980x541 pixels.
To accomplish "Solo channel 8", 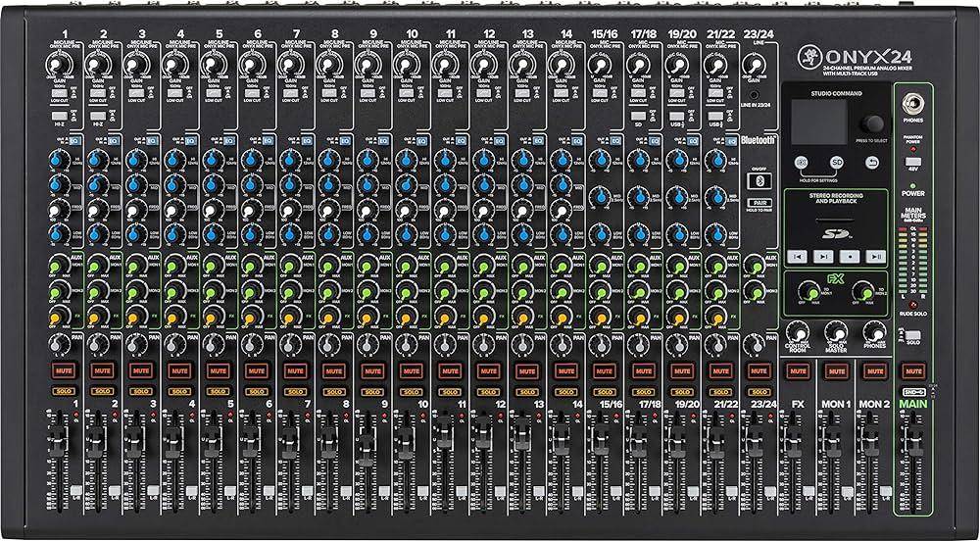I will pos(332,391).
